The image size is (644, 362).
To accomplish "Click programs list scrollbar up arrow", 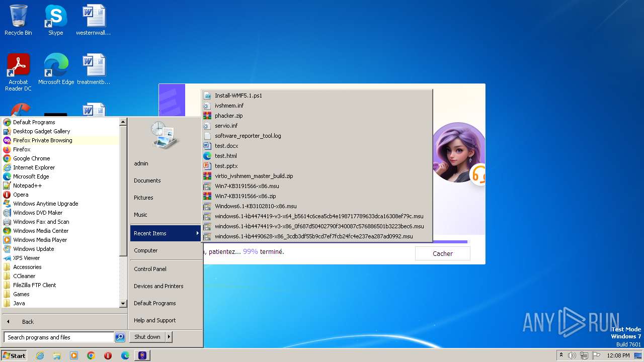I will pos(123,122).
